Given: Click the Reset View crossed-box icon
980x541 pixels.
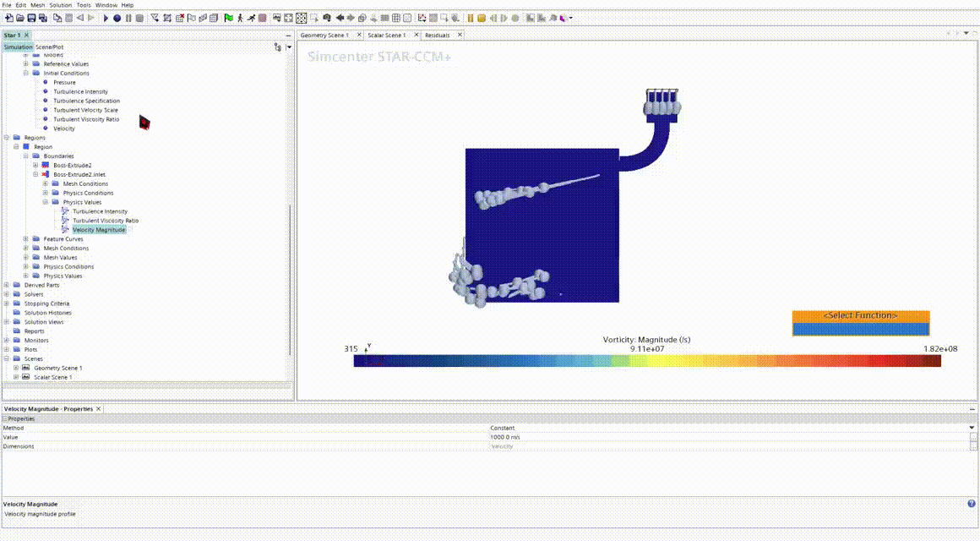Looking at the screenshot, I should tap(302, 18).
